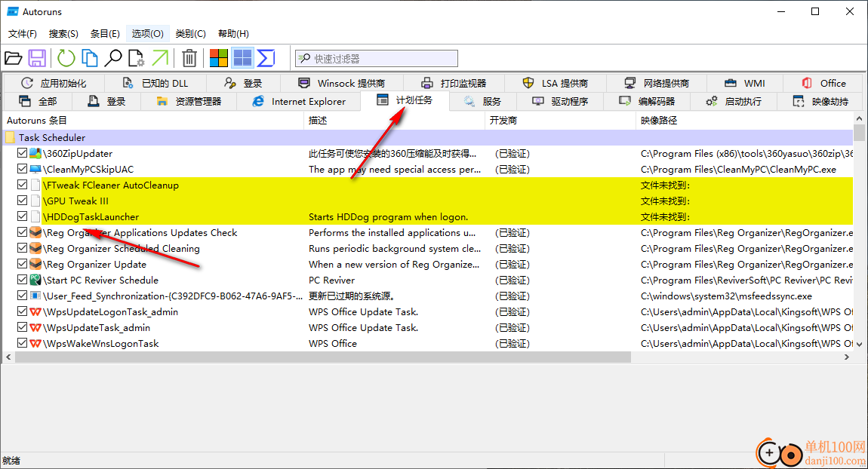Click the CleanMyPCSkipUAC monitor icon
The height and width of the screenshot is (469, 868).
coord(35,169)
